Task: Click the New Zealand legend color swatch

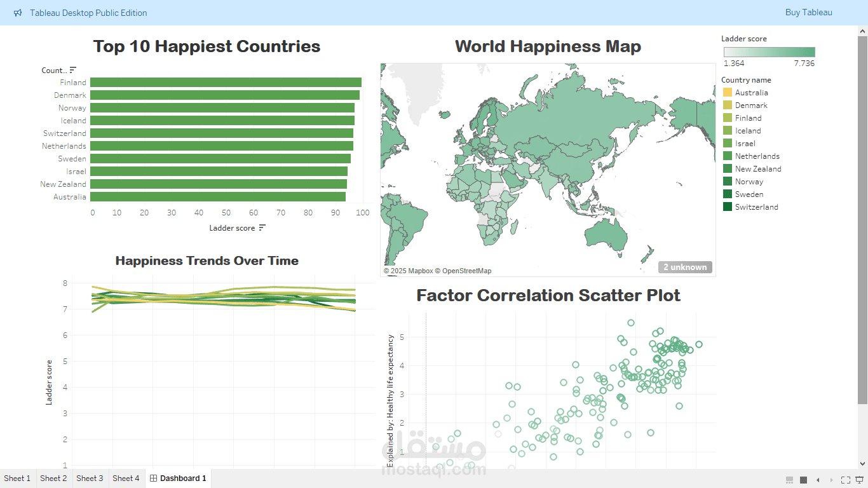Action: pos(728,168)
